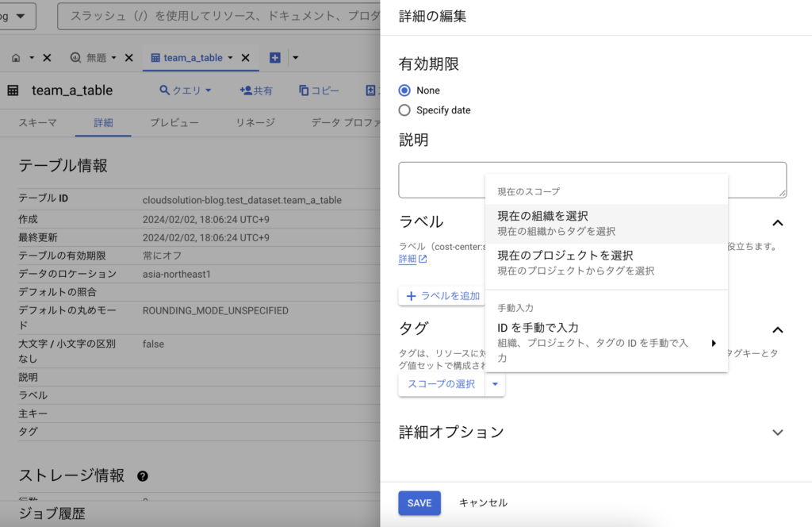Screen dimensions: 812x527
Task: Click the home icon tab
Action: [16, 58]
